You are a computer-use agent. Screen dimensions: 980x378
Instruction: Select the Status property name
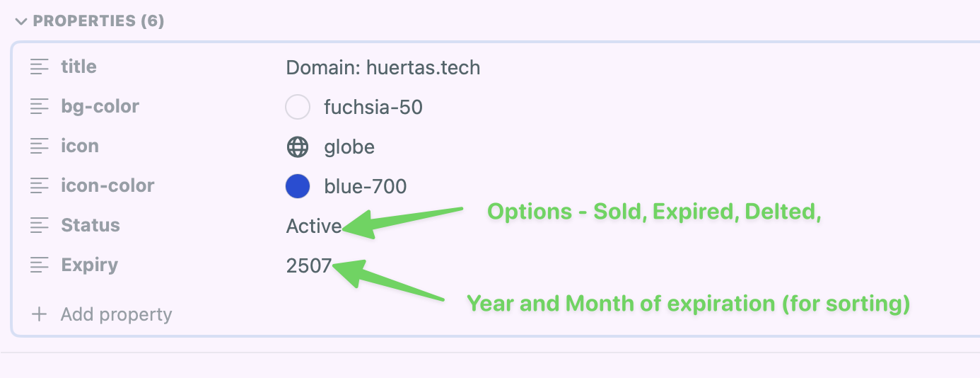(x=91, y=226)
